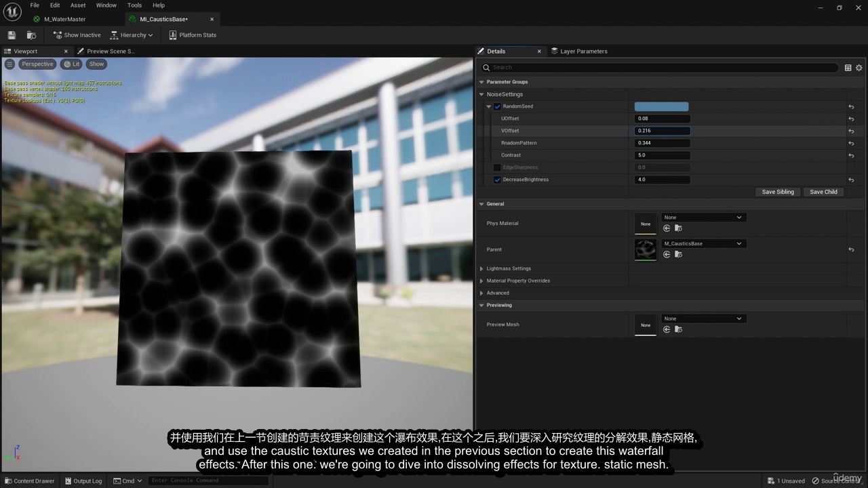This screenshot has width=868, height=488.
Task: Click the Save Child button
Action: 823,192
